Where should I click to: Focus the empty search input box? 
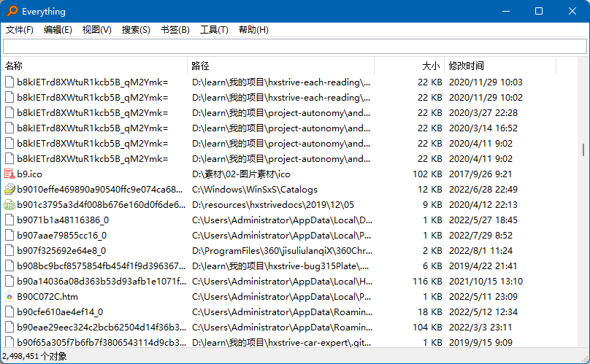click(295, 46)
